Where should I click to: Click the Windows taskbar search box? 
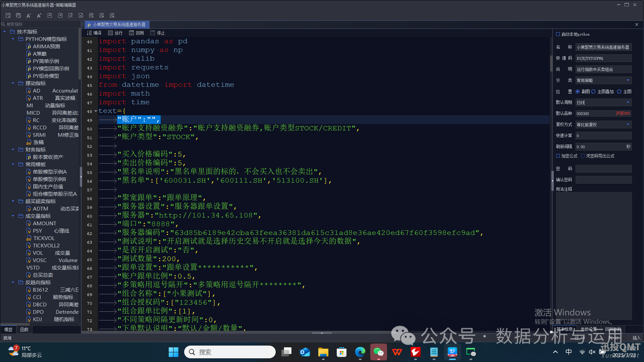(230, 352)
